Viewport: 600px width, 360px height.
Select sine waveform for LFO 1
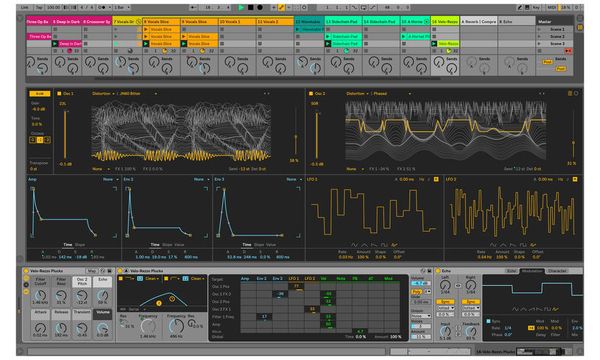coord(355,245)
